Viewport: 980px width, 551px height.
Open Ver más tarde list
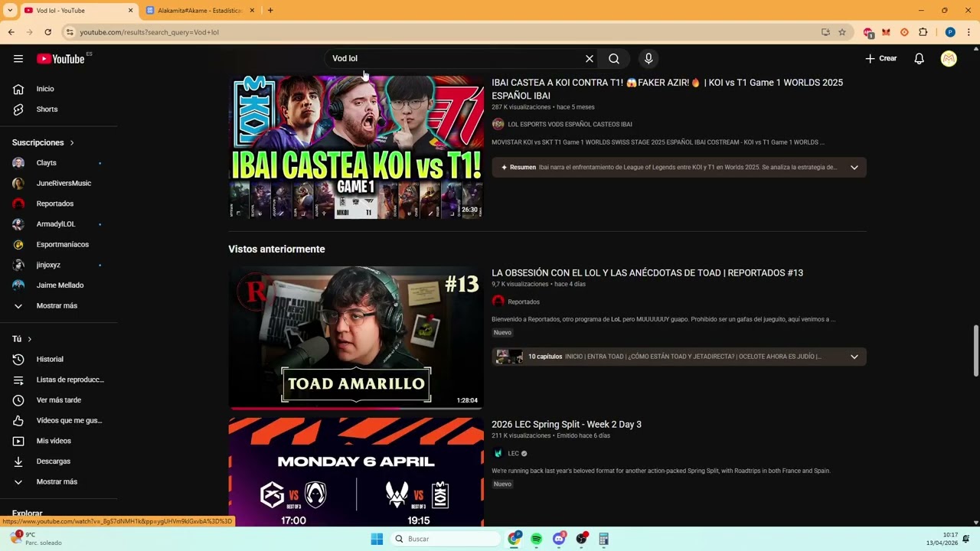(59, 400)
